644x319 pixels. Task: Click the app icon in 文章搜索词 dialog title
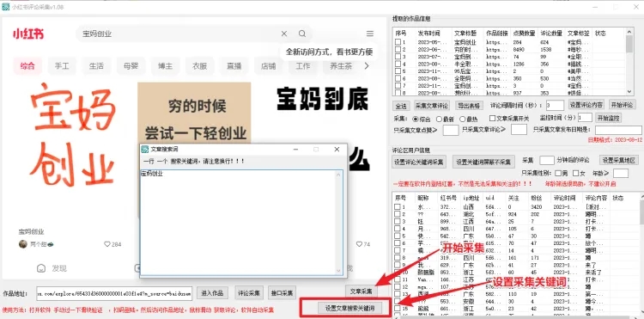pyautogui.click(x=145, y=150)
